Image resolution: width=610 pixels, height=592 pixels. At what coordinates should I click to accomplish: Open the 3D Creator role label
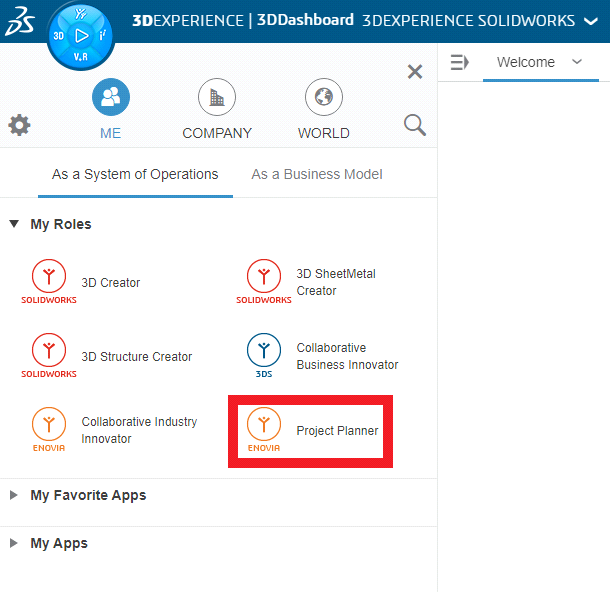(110, 282)
